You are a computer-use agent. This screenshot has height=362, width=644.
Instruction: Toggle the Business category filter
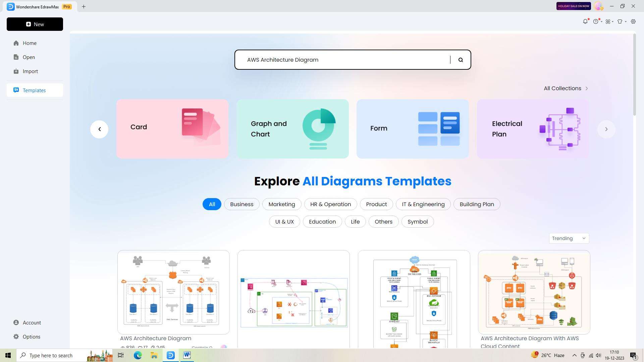click(242, 204)
